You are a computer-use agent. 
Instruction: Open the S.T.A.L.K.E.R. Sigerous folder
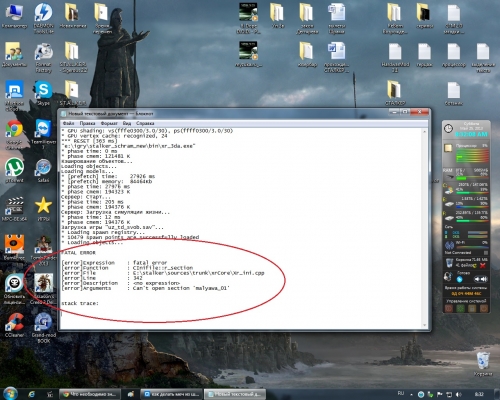tap(73, 57)
